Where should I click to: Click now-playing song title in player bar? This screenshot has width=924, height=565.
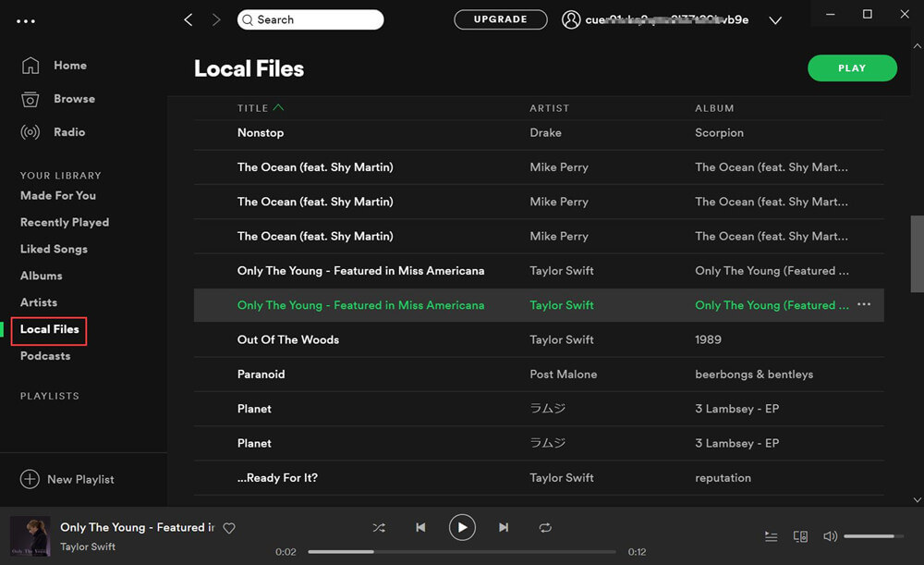[138, 527]
